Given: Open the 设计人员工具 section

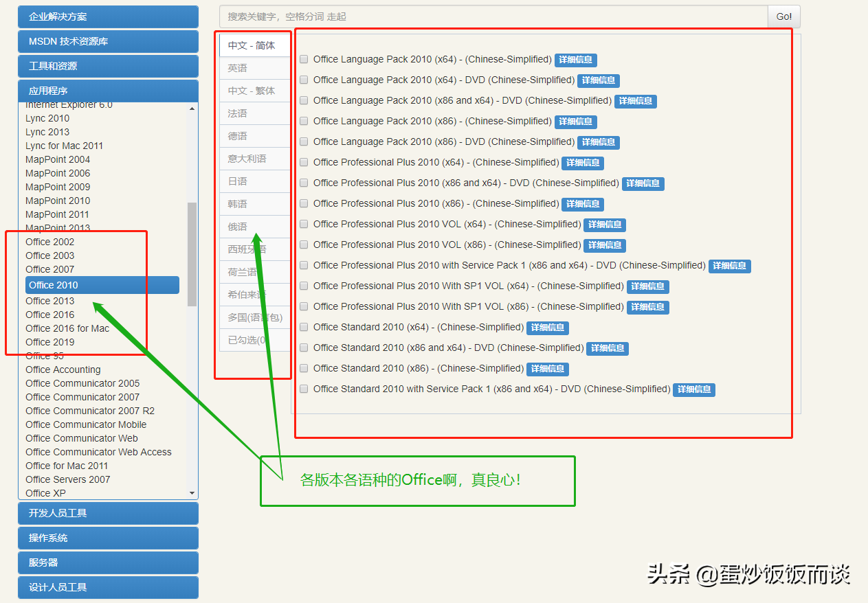Looking at the screenshot, I should tap(108, 587).
